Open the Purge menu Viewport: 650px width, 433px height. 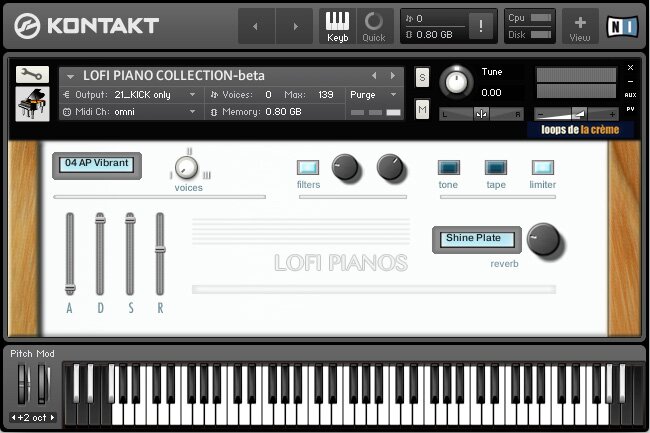[x=374, y=95]
